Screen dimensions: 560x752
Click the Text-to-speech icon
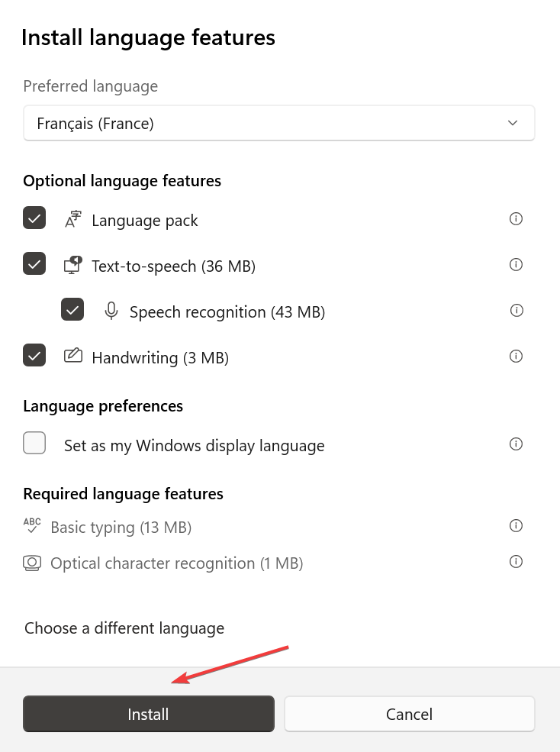point(72,263)
